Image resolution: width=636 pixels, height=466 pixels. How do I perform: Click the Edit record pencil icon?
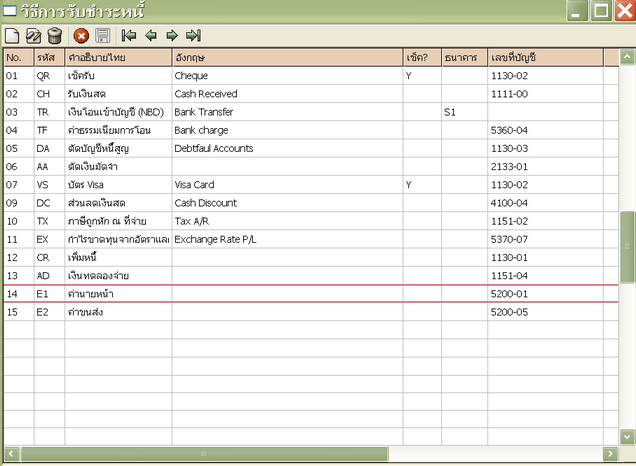click(x=33, y=36)
